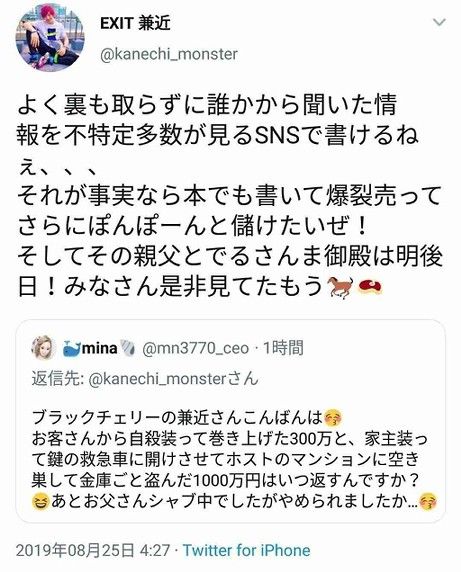The image size is (461, 572).
Task: Open the @mn3770_ceo handle
Action: pos(195,348)
